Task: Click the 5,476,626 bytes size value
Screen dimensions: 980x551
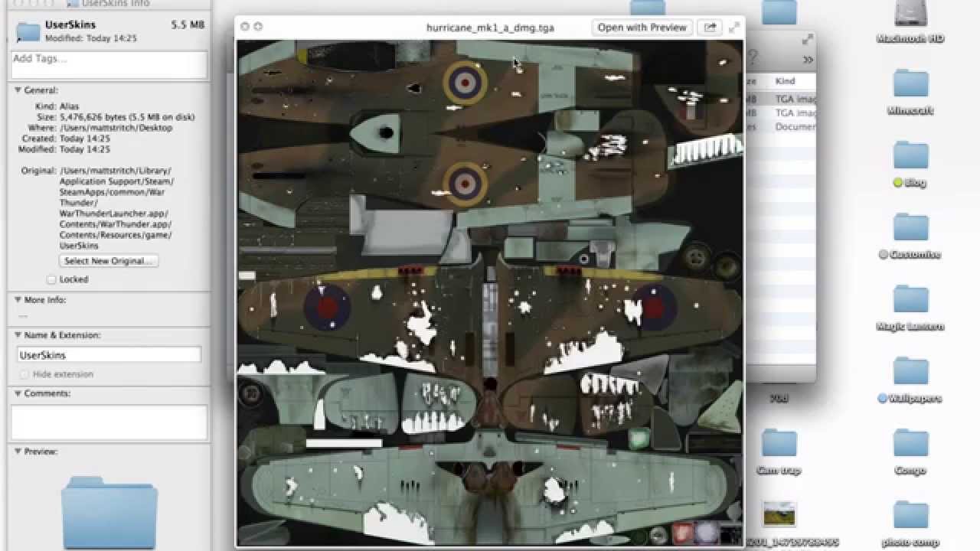Action: click(127, 117)
